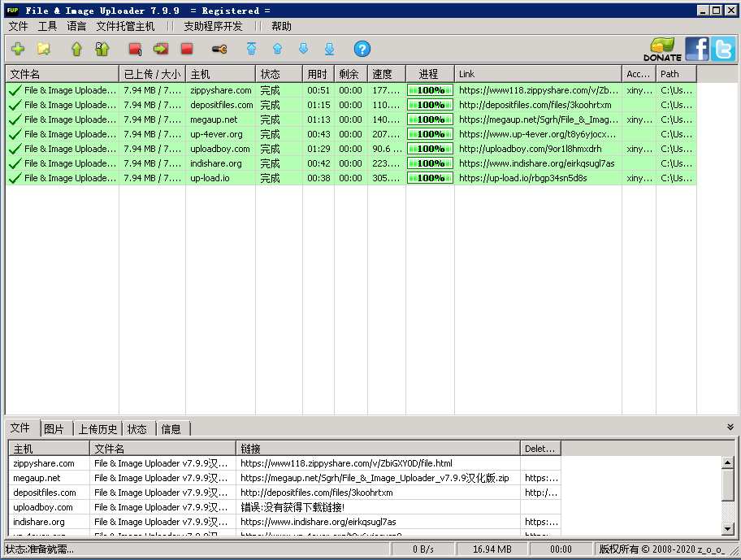Image resolution: width=741 pixels, height=560 pixels.
Task: Select the 文件 tab in bottom panel
Action: (x=19, y=428)
